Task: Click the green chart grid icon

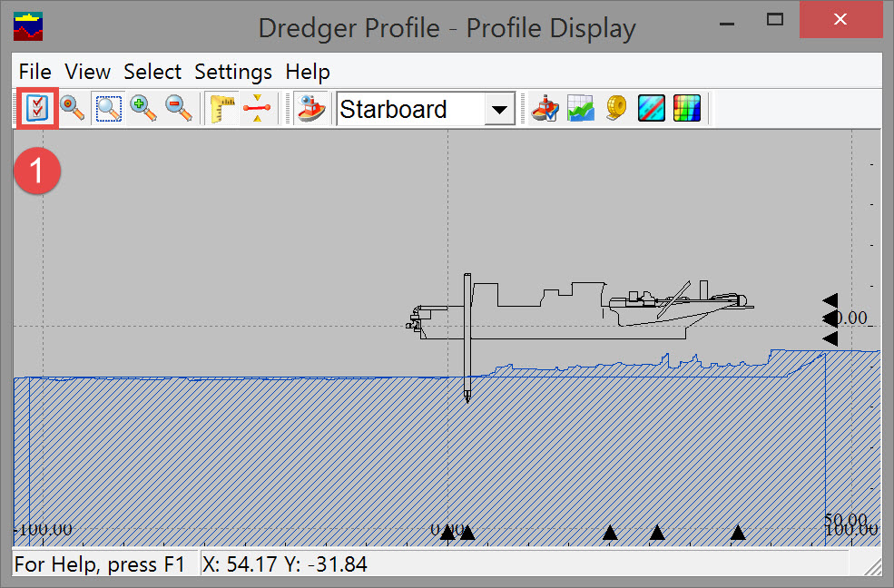Action: point(580,108)
